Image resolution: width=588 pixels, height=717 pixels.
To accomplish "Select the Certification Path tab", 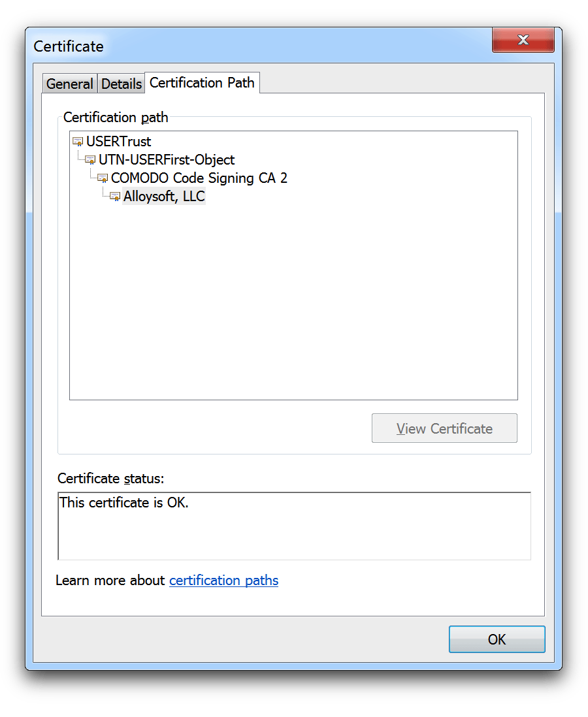I will (202, 83).
